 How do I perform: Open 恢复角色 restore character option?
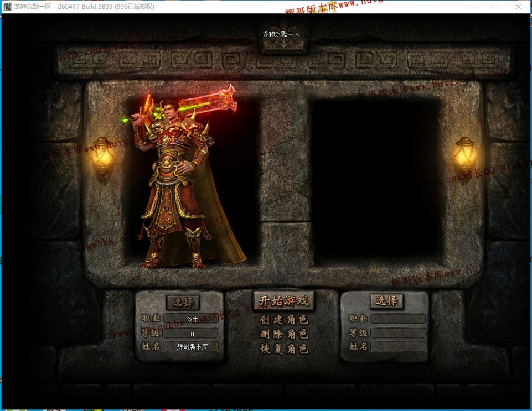pyautogui.click(x=284, y=348)
